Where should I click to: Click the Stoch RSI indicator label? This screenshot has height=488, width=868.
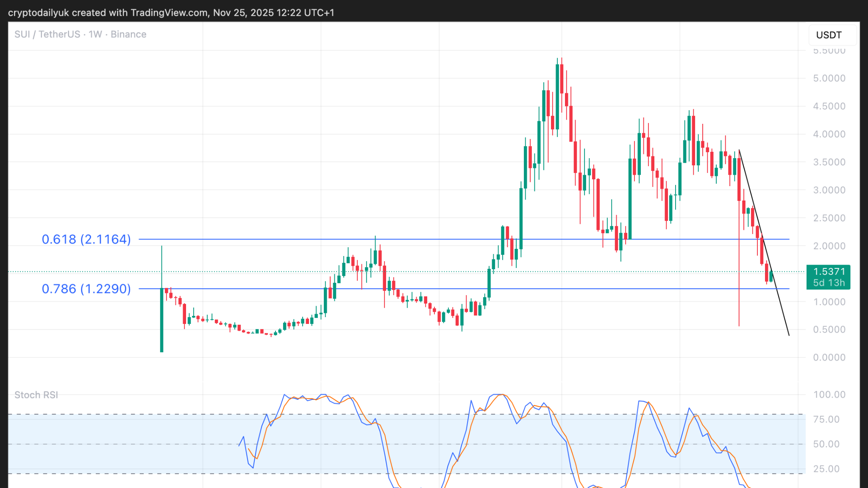(36, 395)
